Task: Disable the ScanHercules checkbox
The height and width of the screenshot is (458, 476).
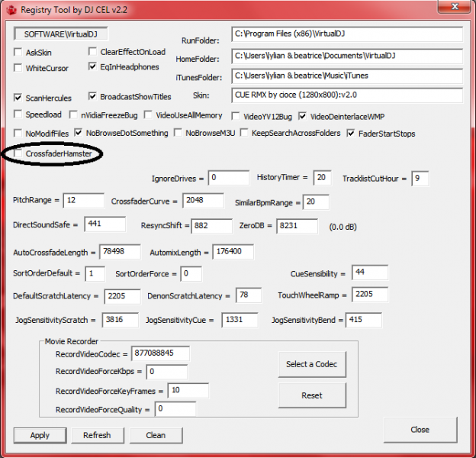Action: click(x=18, y=98)
